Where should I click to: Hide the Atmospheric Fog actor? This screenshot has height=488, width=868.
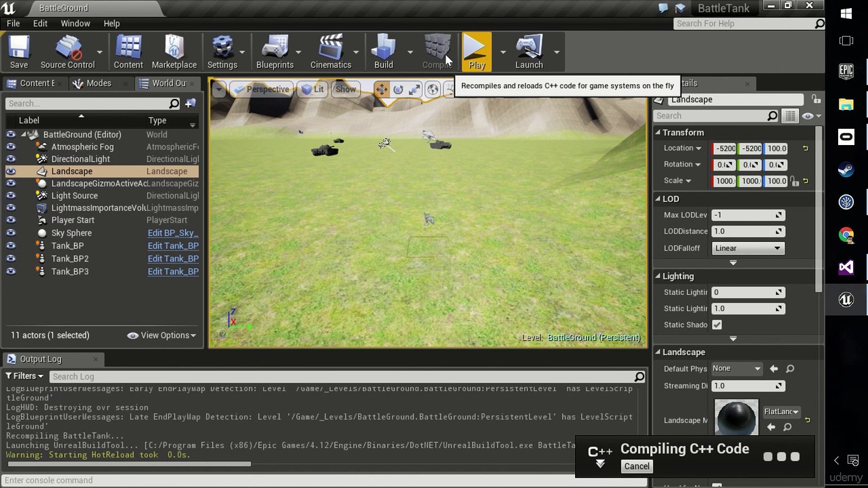(x=11, y=147)
